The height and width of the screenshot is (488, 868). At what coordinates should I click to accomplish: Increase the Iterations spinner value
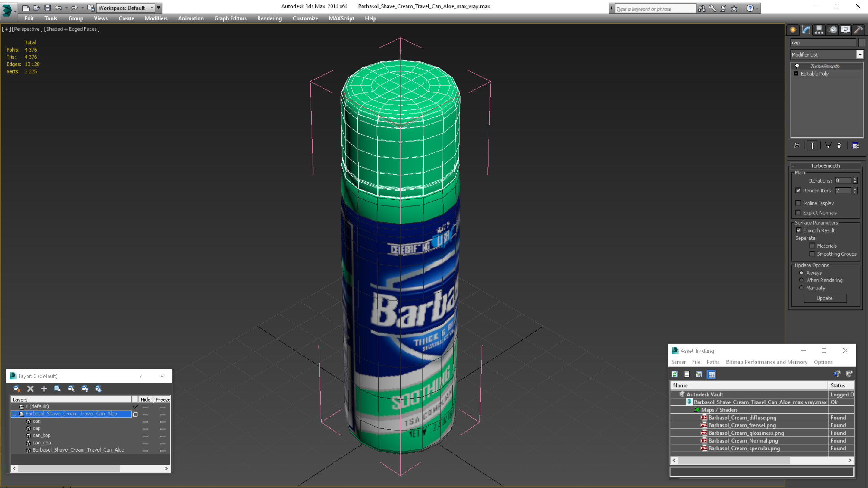coord(855,179)
